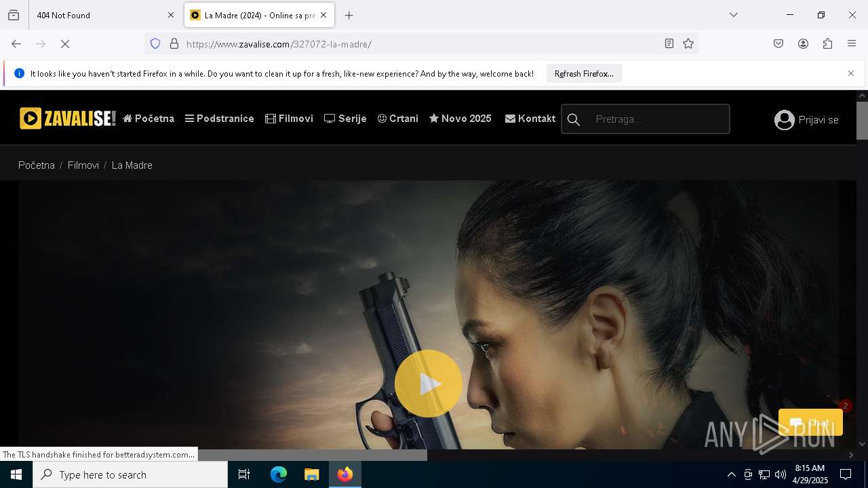
Task: Click the taskbar search box
Action: (130, 474)
